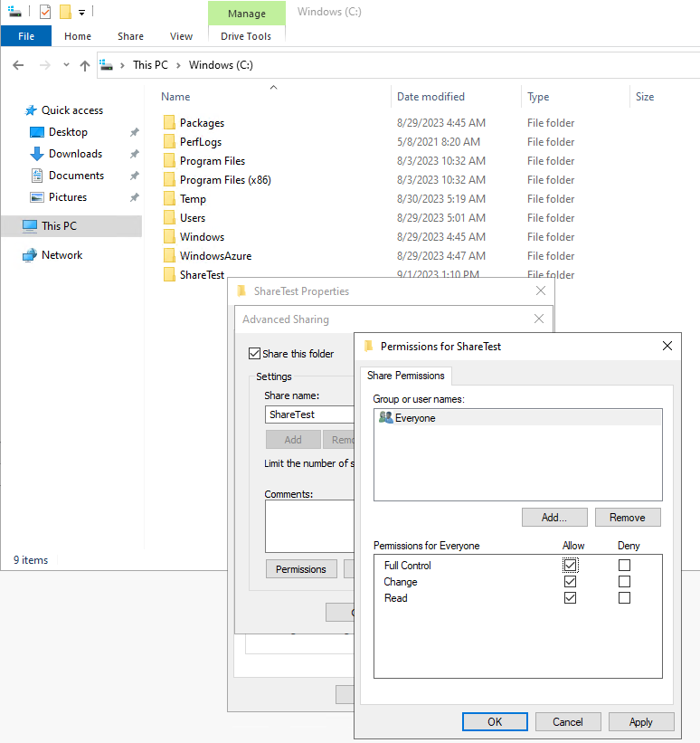The image size is (700, 743).
Task: Select Quick access in navigation pane
Action: 72,110
